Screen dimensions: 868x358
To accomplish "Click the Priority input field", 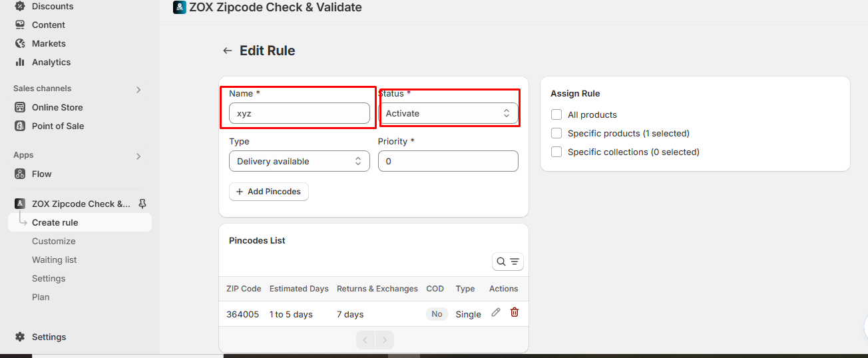I will click(448, 161).
